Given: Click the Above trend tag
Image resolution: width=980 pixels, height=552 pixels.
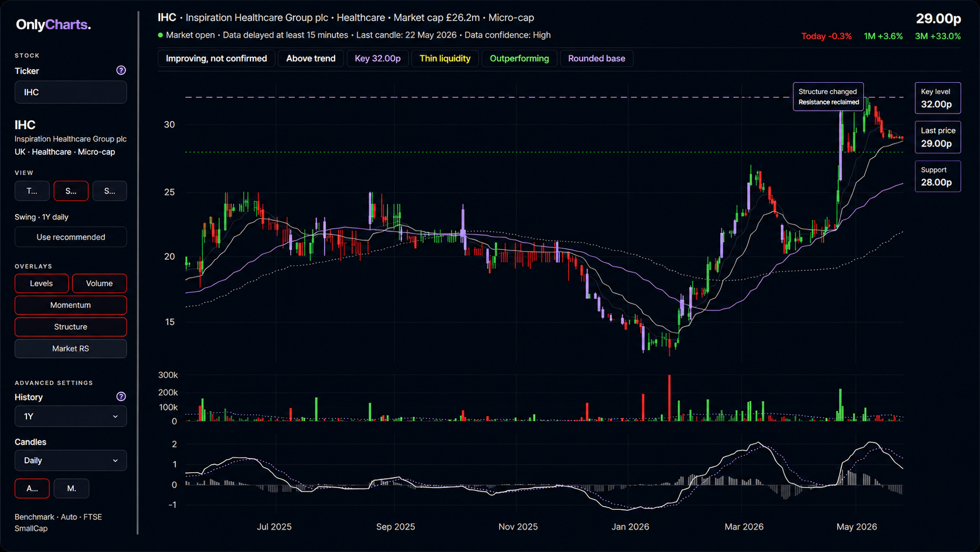Looking at the screenshot, I should coord(311,59).
